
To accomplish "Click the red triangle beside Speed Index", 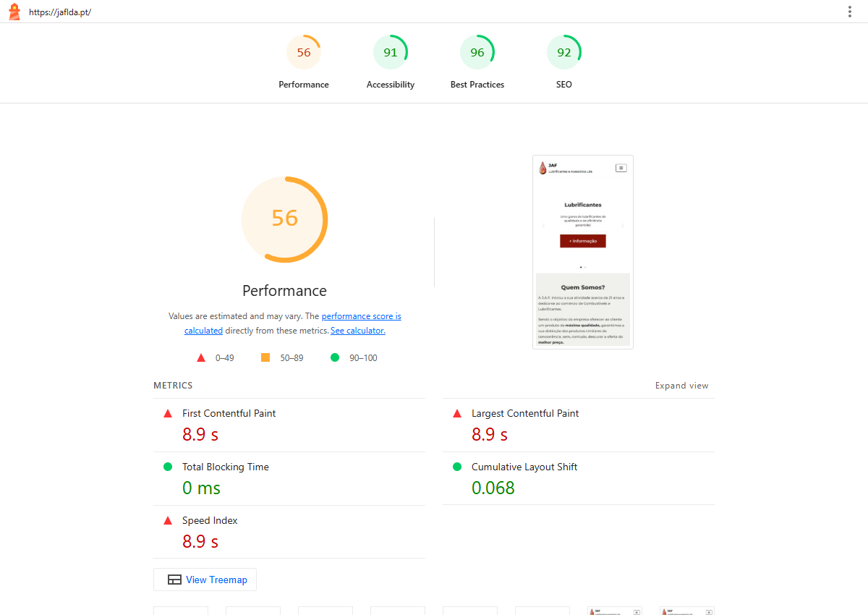I will click(168, 520).
